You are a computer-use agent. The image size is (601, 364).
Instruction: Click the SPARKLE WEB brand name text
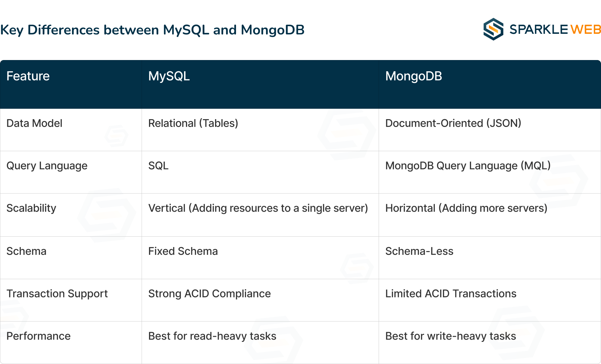coord(555,29)
